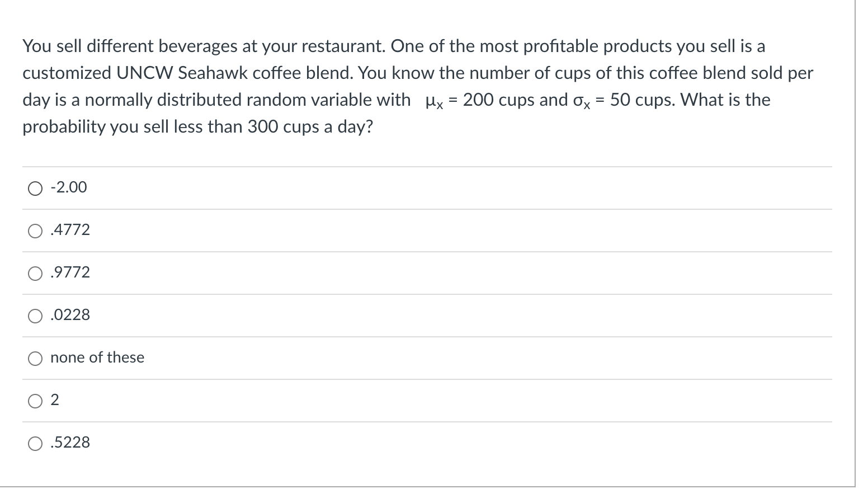Image resolution: width=868 pixels, height=489 pixels.
Task: Click the .4772 answer label text
Action: [70, 230]
